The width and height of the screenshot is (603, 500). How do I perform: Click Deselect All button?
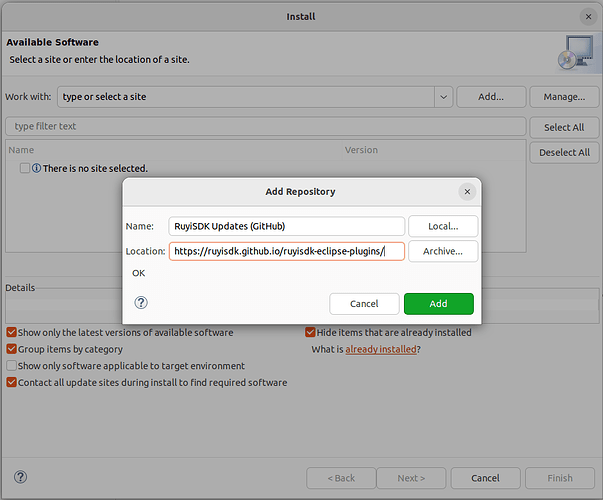(564, 153)
